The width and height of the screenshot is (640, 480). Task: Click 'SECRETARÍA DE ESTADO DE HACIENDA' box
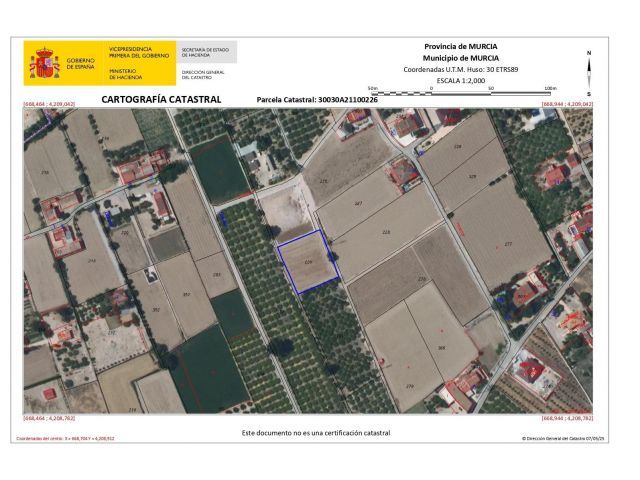[207, 52]
